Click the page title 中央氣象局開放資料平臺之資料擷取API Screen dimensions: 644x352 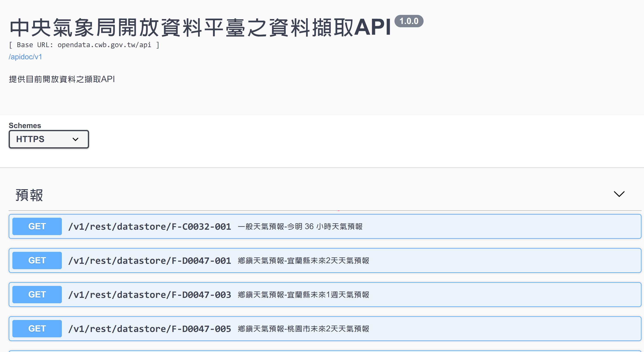click(200, 27)
